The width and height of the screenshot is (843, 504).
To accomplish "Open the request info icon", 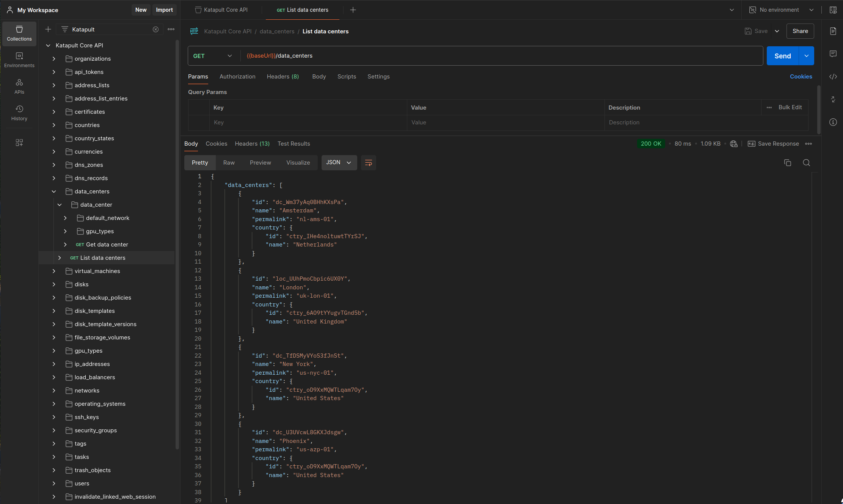I will pyautogui.click(x=833, y=122).
